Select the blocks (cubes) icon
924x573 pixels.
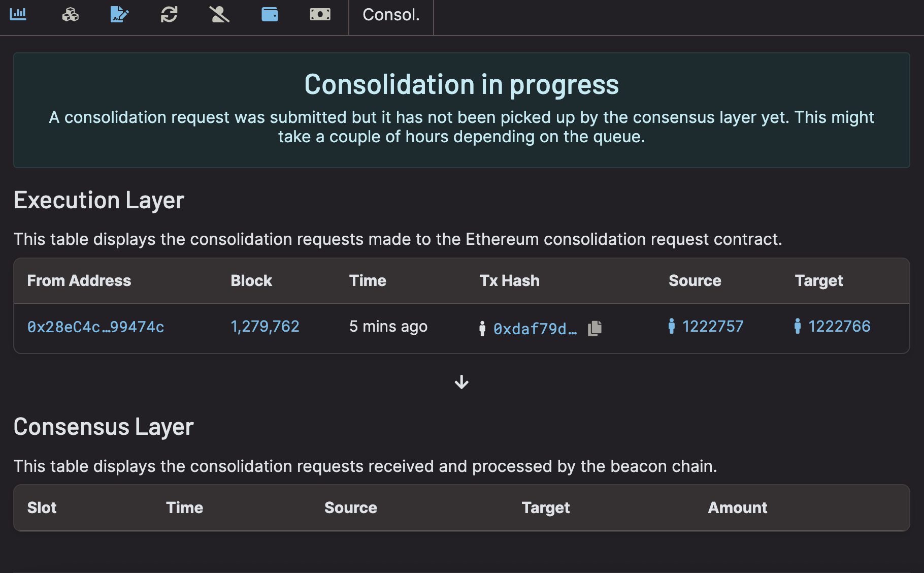69,15
